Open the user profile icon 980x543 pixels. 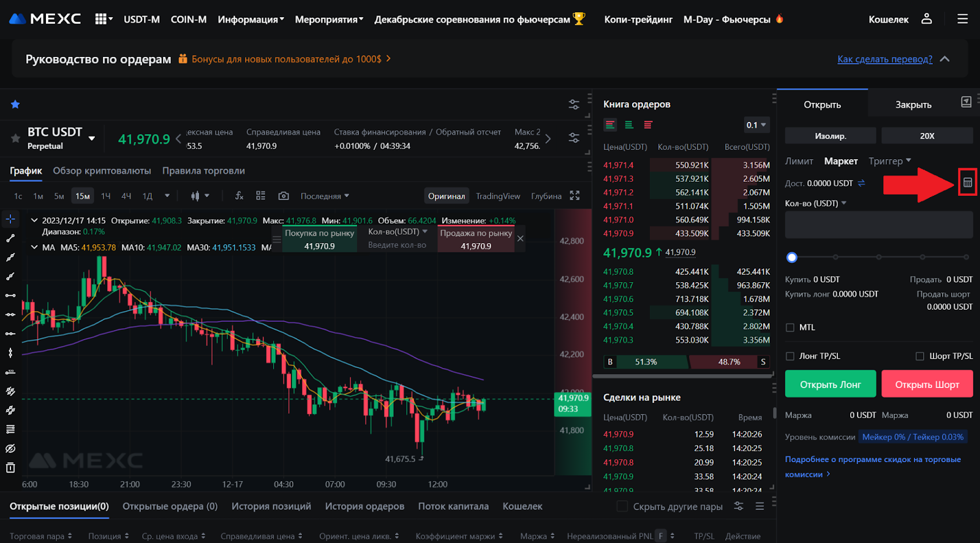click(926, 19)
